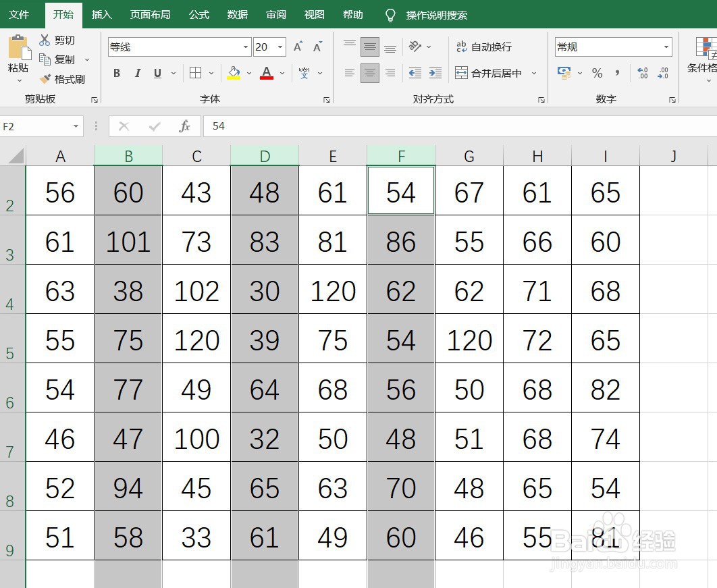Increase font size with larger A icon
This screenshot has width=717, height=588.
pos(298,47)
